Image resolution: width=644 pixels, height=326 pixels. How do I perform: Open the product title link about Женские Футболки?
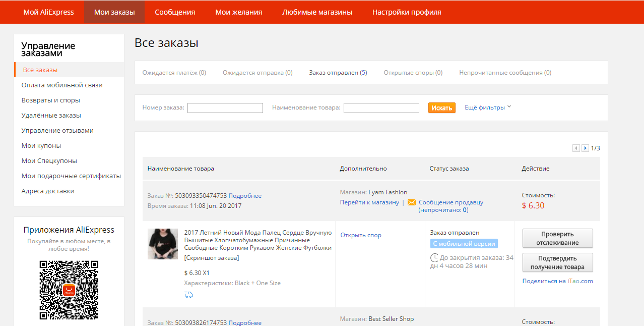[258, 240]
